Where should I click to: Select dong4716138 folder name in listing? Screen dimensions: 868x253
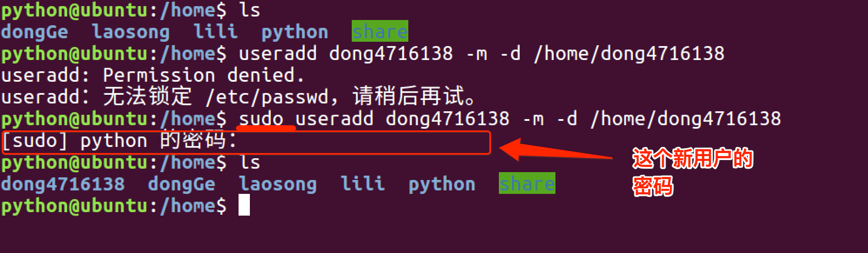63,184
